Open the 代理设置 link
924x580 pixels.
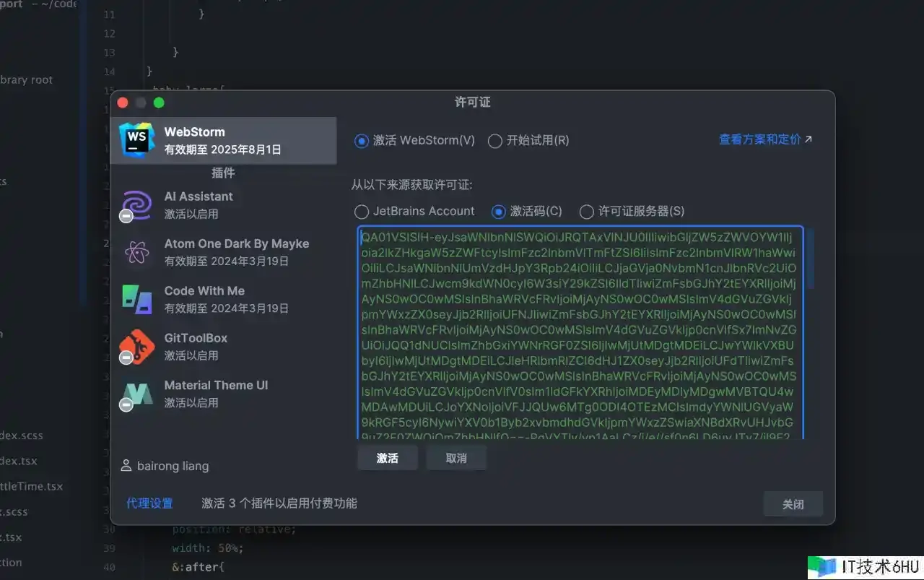tap(149, 503)
